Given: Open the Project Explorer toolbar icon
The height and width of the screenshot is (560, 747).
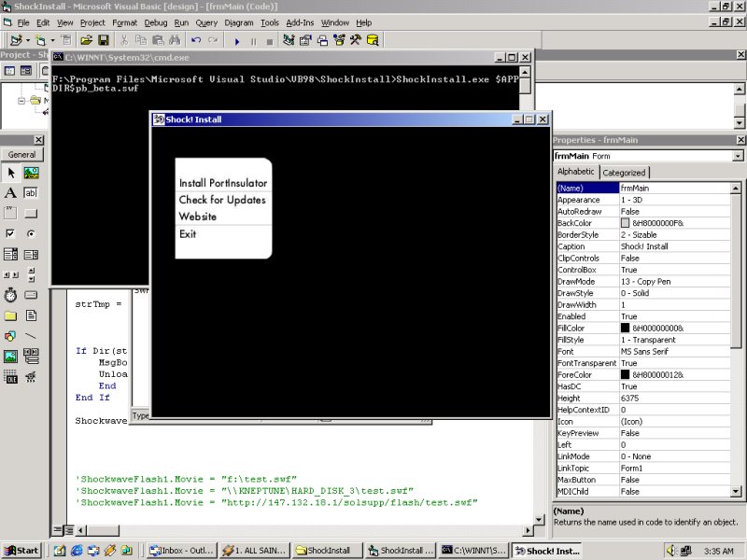Looking at the screenshot, I should coord(289,40).
